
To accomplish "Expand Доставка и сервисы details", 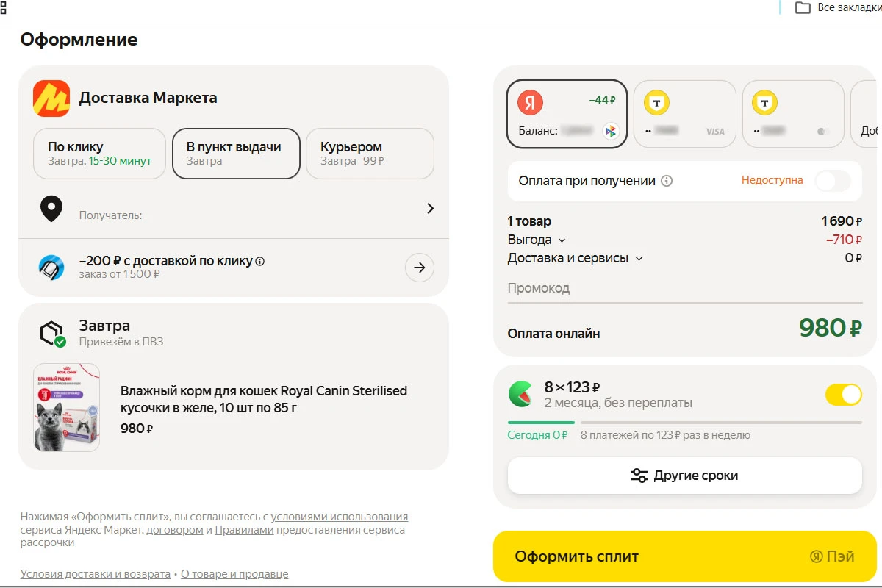I will pos(576,259).
